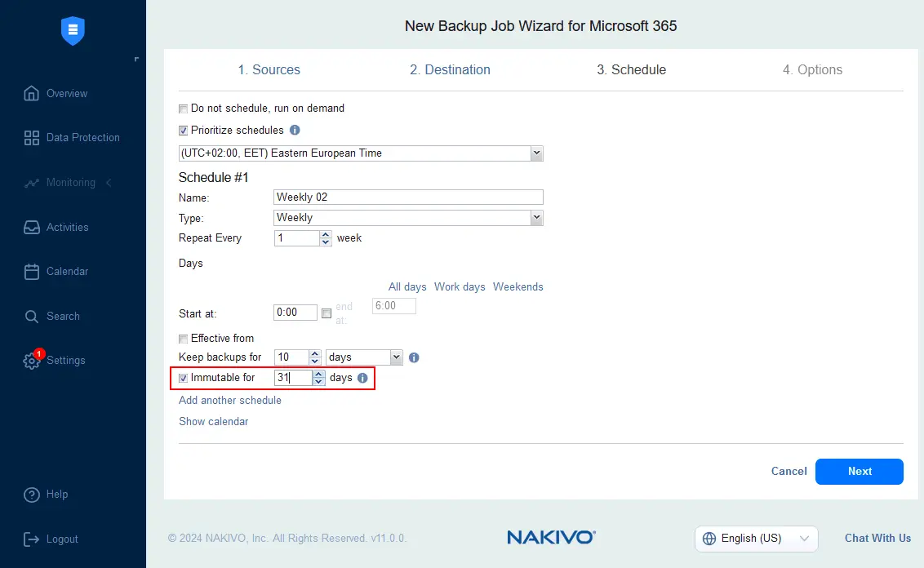Show info for Prioritize schedules
This screenshot has width=924, height=568.
click(x=295, y=131)
